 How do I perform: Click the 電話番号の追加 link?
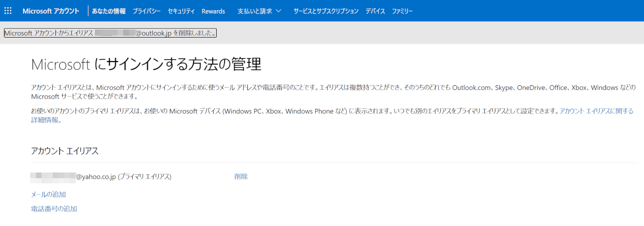coord(54,209)
